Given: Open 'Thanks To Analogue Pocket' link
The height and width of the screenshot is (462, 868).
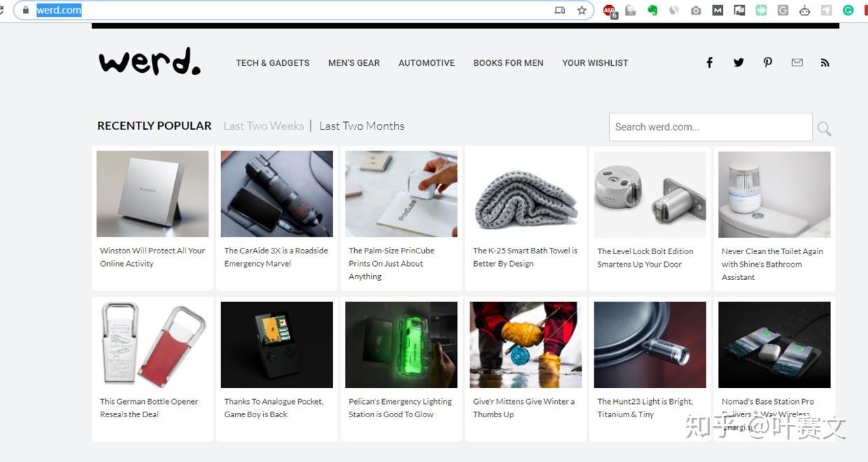Looking at the screenshot, I should (274, 407).
